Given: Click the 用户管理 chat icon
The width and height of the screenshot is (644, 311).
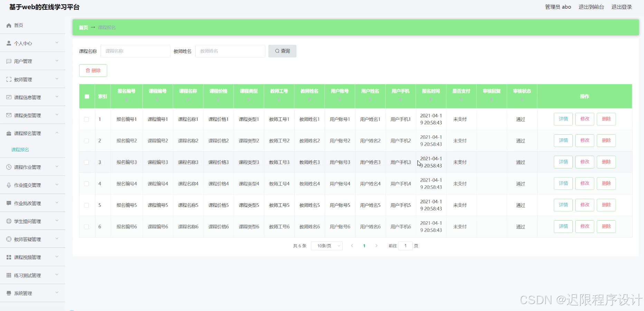Looking at the screenshot, I should coord(8,61).
